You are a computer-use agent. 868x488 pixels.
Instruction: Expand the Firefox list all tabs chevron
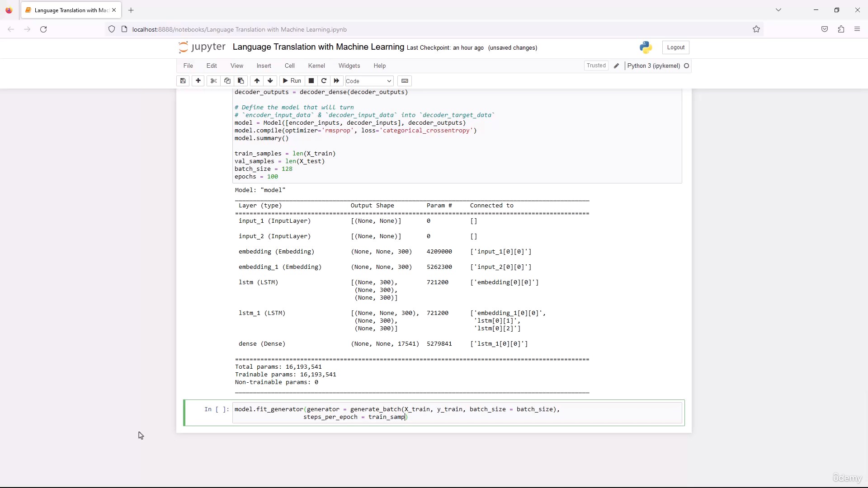[x=778, y=10]
